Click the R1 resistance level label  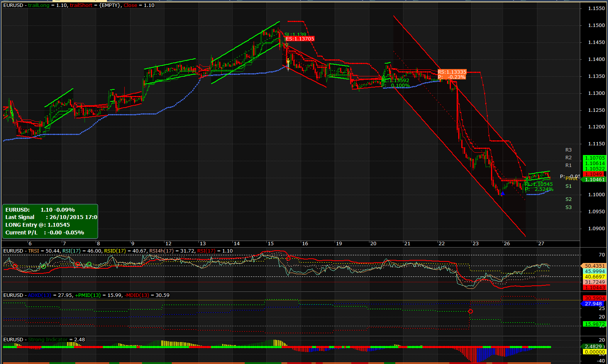click(569, 165)
